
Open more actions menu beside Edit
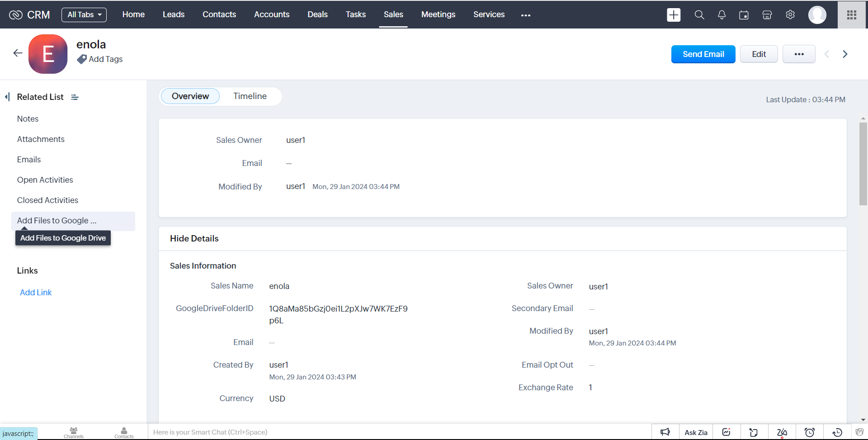pos(798,54)
